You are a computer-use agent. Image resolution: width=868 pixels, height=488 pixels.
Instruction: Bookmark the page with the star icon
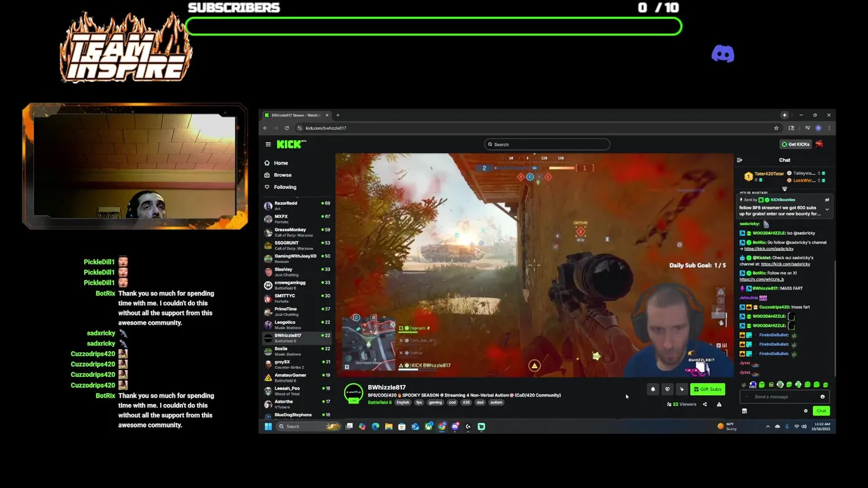click(x=776, y=128)
